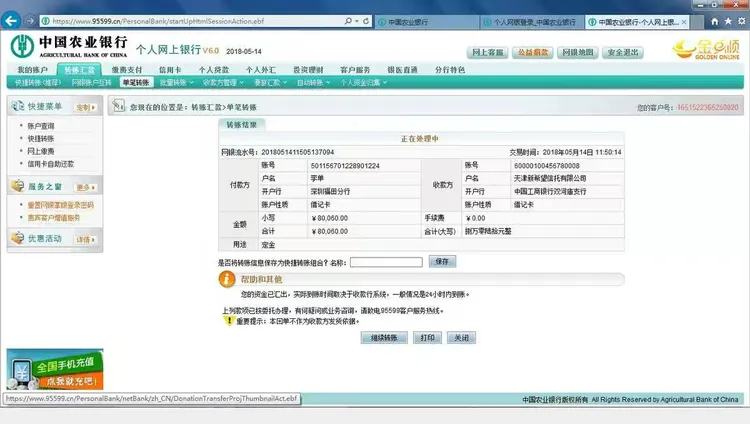Click the 网银地图 button
The image size is (750, 424).
tap(577, 53)
